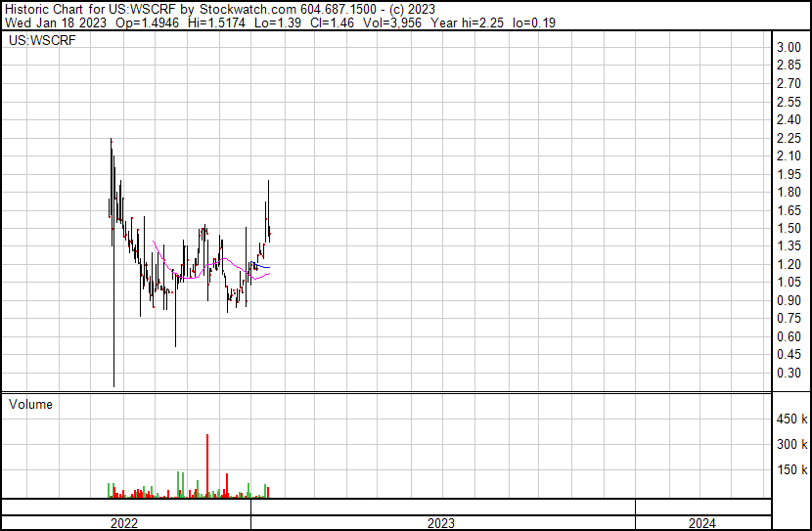
Task: Click the 300 k volume axis label
Action: click(792, 444)
